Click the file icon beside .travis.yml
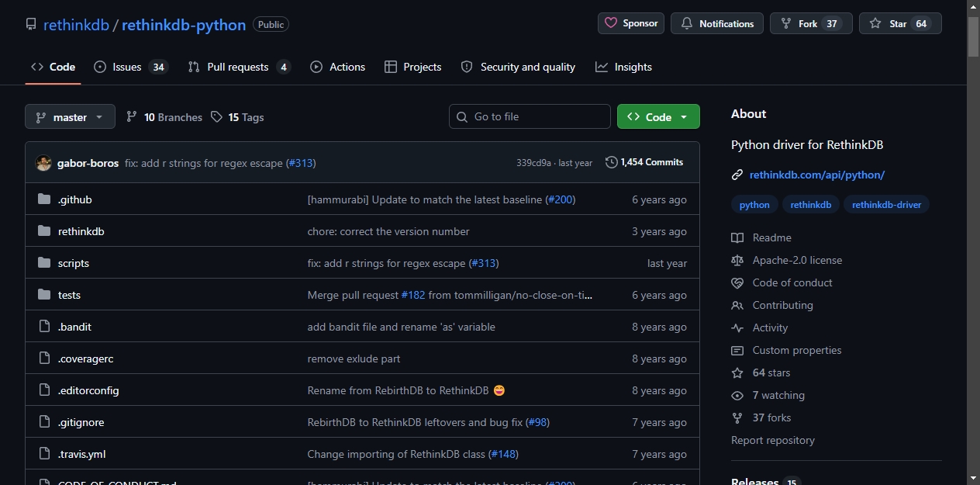The width and height of the screenshot is (980, 485). pyautogui.click(x=44, y=454)
